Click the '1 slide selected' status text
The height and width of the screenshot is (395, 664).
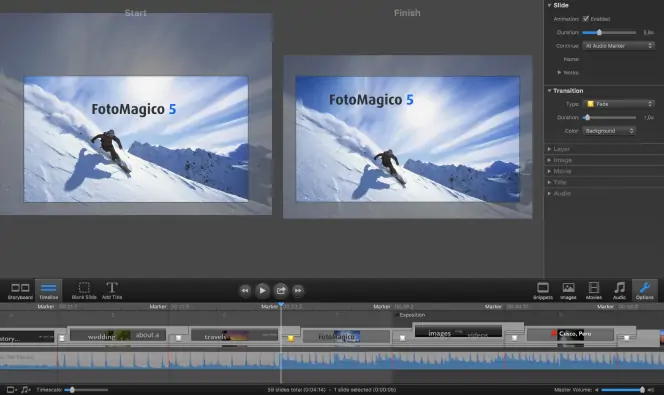(x=365, y=390)
